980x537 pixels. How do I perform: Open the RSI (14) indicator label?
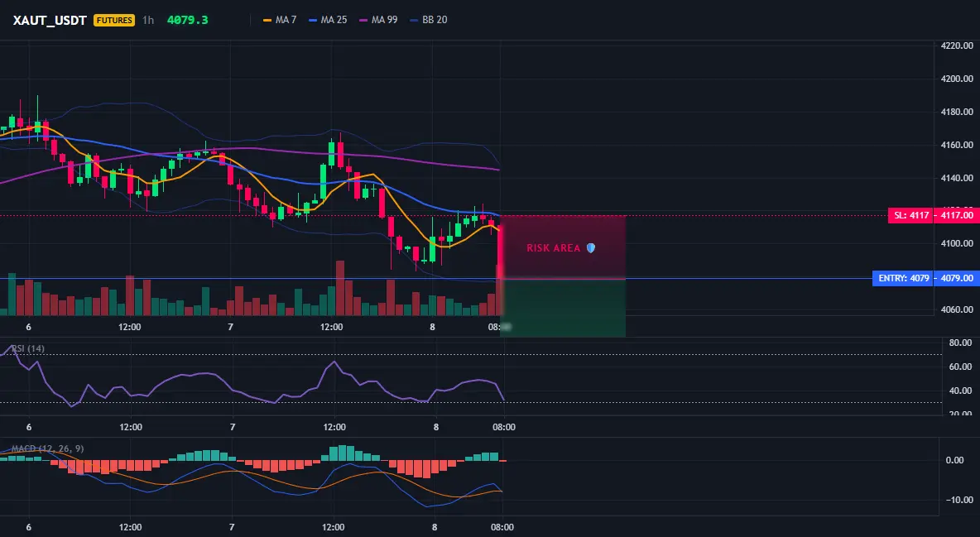click(x=28, y=348)
